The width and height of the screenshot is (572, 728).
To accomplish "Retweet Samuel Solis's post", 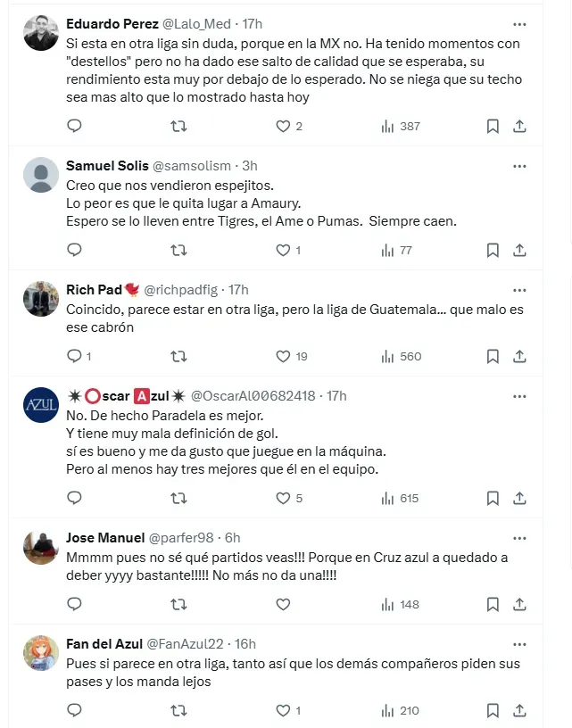I will (x=178, y=251).
